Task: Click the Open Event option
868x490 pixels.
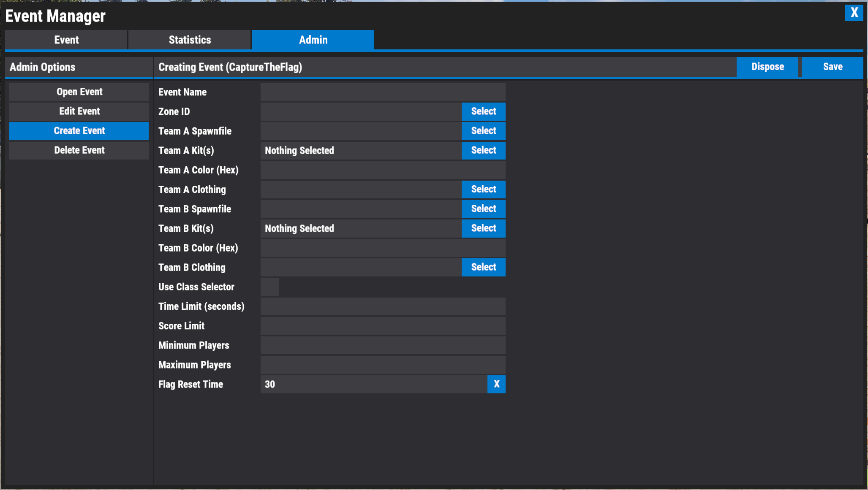Action: coord(79,92)
